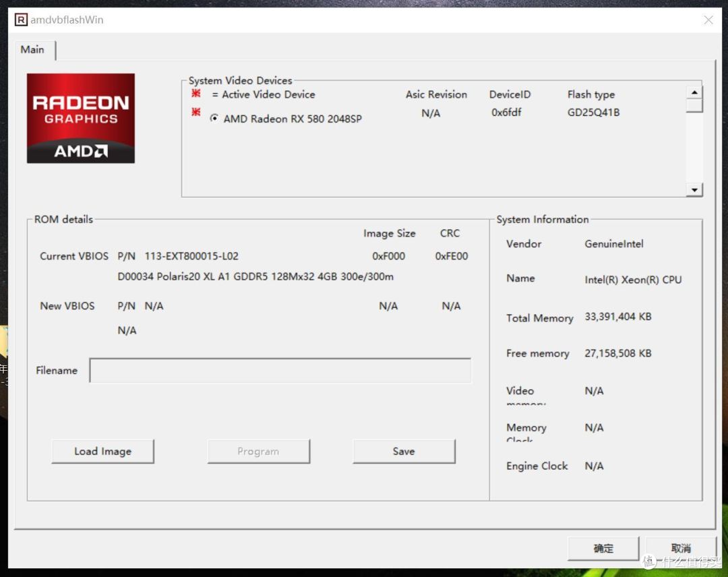This screenshot has width=728, height=577.
Task: Click the name value Intel(R) Xeon(R) CPU
Action: pyautogui.click(x=633, y=280)
